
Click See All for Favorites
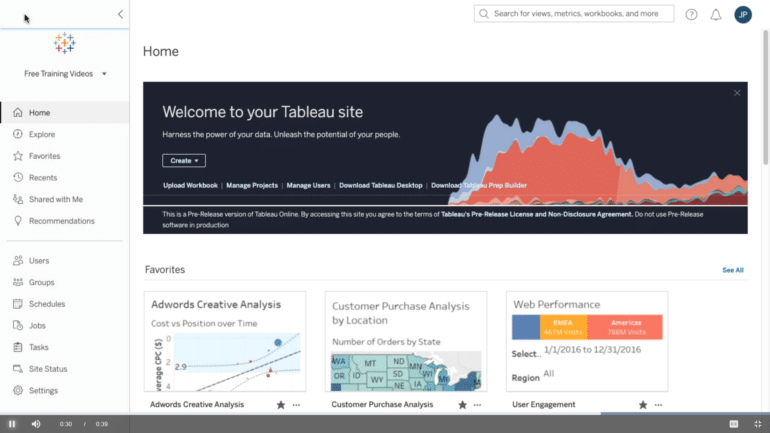point(733,270)
